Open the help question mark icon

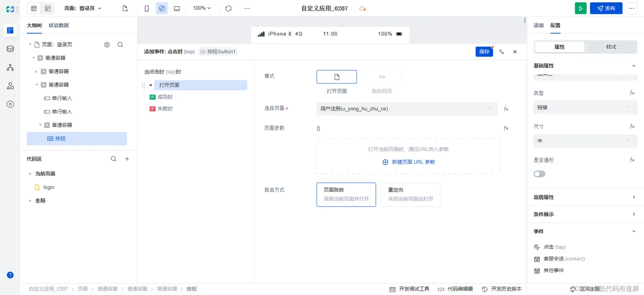tap(10, 275)
